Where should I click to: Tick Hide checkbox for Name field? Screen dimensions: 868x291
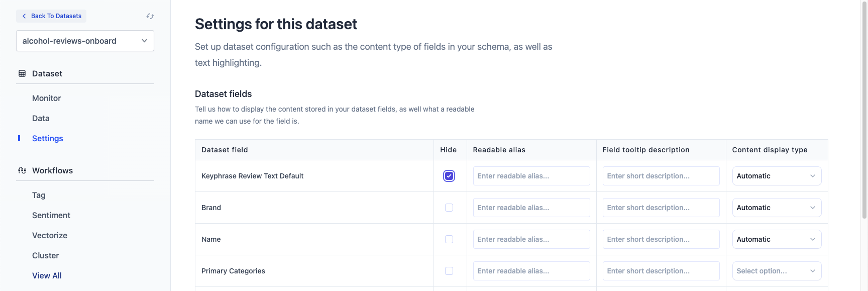coord(449,239)
